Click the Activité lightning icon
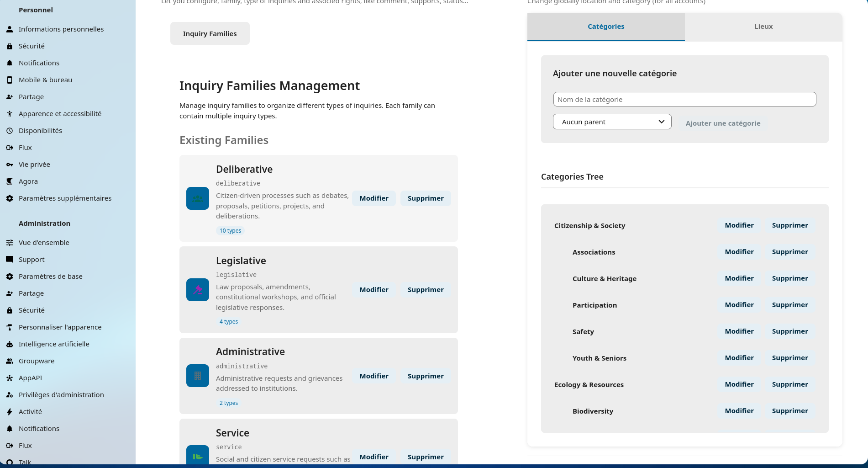 (x=10, y=412)
